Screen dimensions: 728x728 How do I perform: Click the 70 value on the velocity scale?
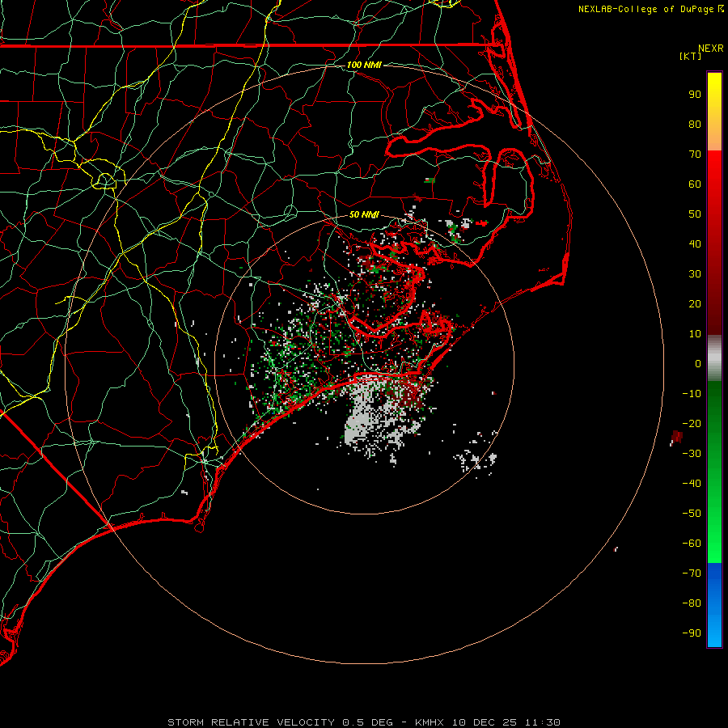[695, 154]
